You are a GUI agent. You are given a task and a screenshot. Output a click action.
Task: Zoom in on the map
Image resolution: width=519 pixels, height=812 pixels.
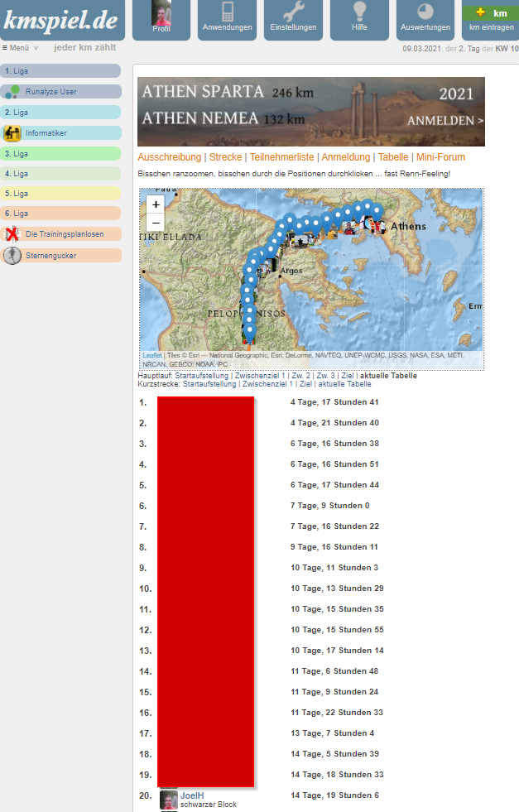[156, 204]
